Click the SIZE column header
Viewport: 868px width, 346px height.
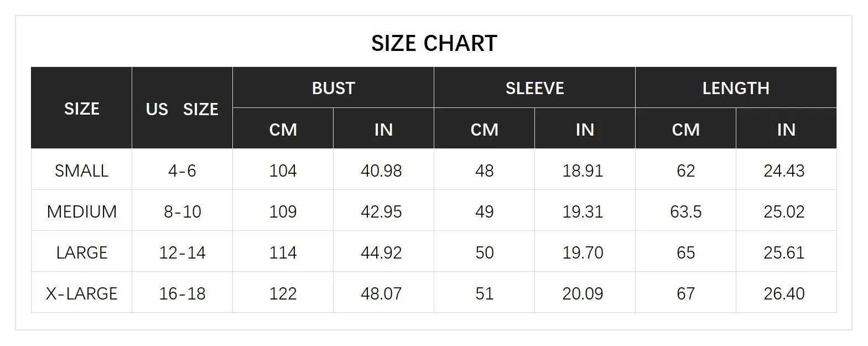click(x=81, y=109)
